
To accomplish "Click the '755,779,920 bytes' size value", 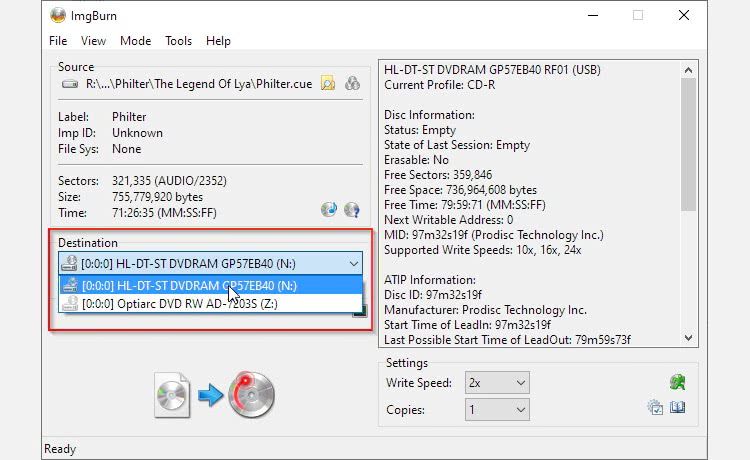I will tap(157, 197).
